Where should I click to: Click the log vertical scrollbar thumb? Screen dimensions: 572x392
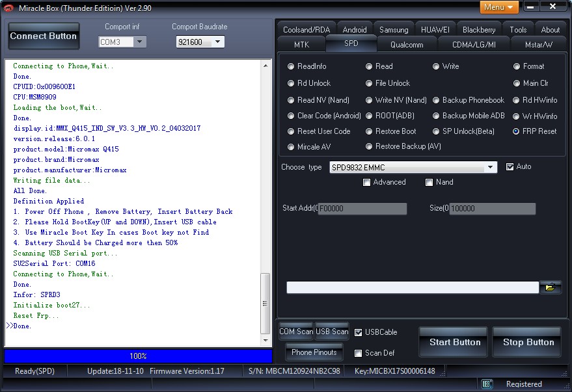(x=266, y=303)
